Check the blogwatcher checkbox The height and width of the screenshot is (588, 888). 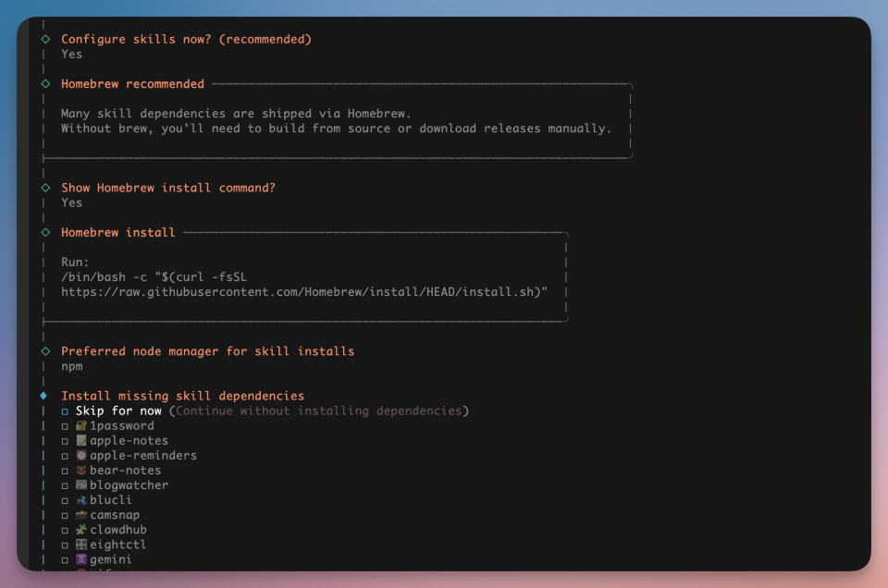pos(65,485)
